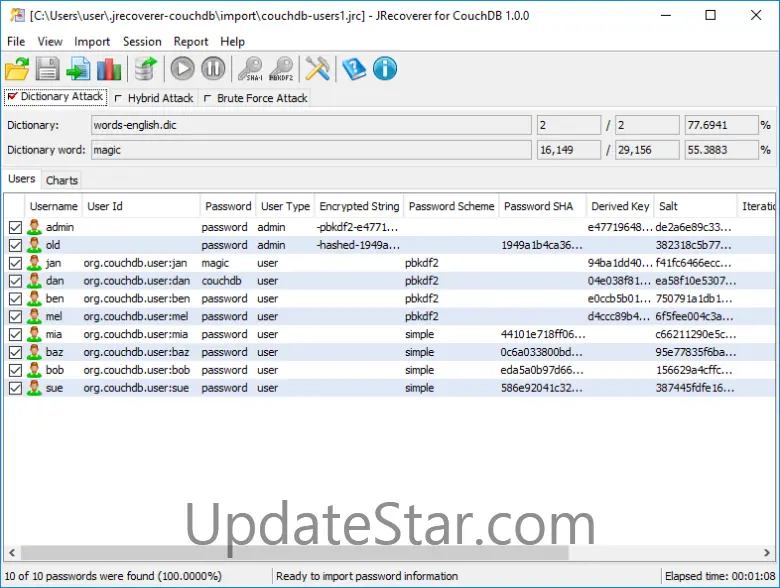Open the bar chart report icon
Viewport: 780px width, 588px height.
(x=109, y=69)
